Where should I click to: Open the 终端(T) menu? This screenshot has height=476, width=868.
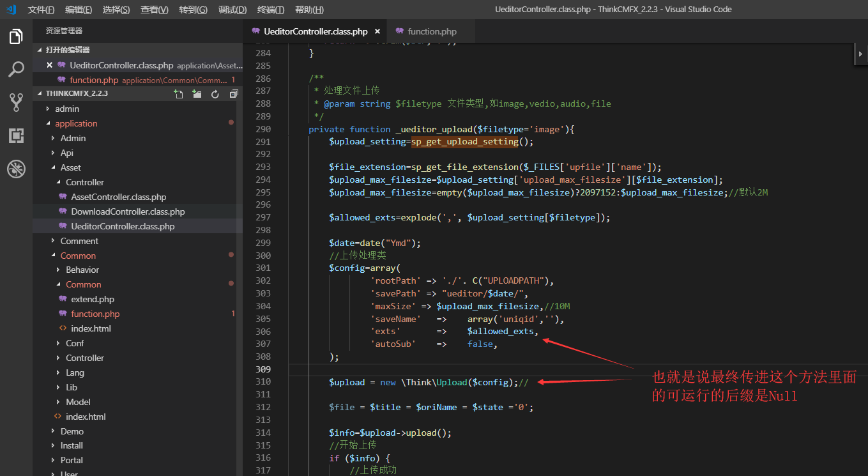(x=272, y=10)
